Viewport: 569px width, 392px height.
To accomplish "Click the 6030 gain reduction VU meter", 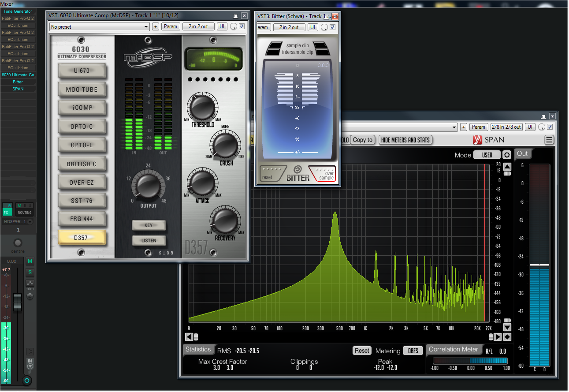I will tap(213, 60).
